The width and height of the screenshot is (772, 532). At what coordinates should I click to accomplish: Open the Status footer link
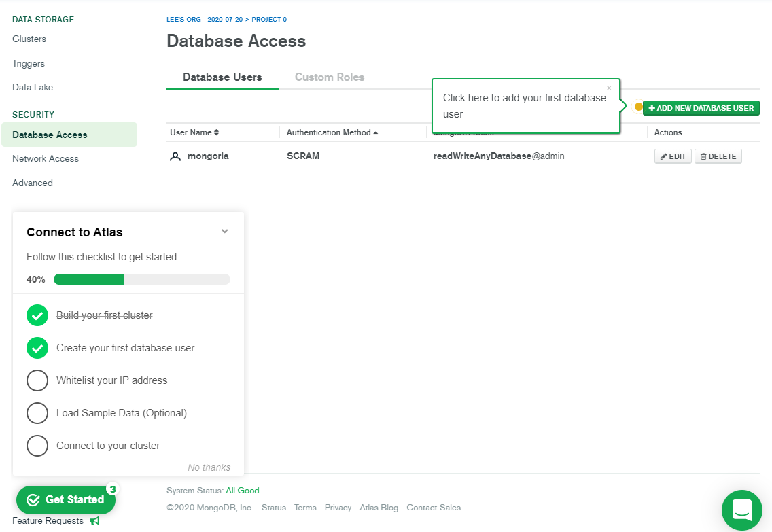[x=274, y=508]
